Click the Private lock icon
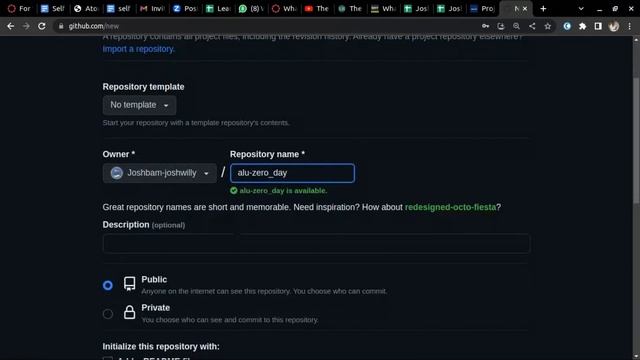The width and height of the screenshot is (640, 360). click(x=129, y=312)
